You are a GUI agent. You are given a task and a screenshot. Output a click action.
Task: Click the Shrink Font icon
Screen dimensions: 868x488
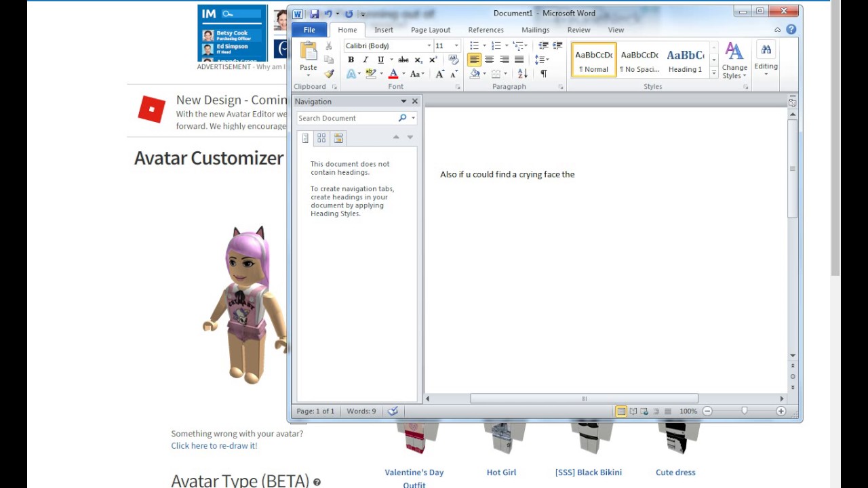pyautogui.click(x=454, y=74)
